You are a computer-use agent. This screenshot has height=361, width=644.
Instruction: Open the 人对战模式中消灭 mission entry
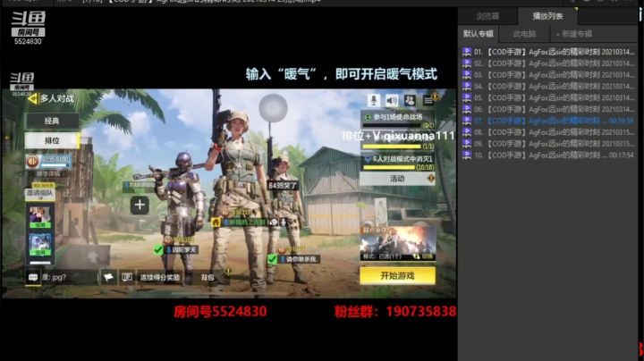(397, 162)
